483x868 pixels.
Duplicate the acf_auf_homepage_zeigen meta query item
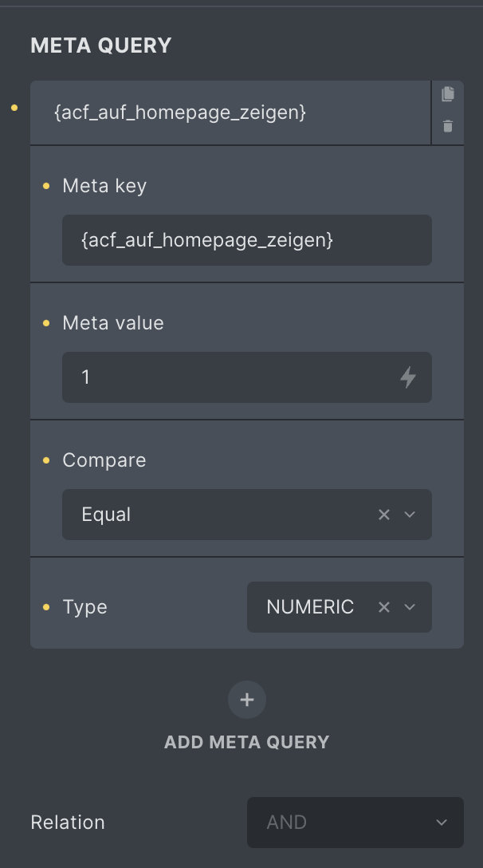coord(448,94)
